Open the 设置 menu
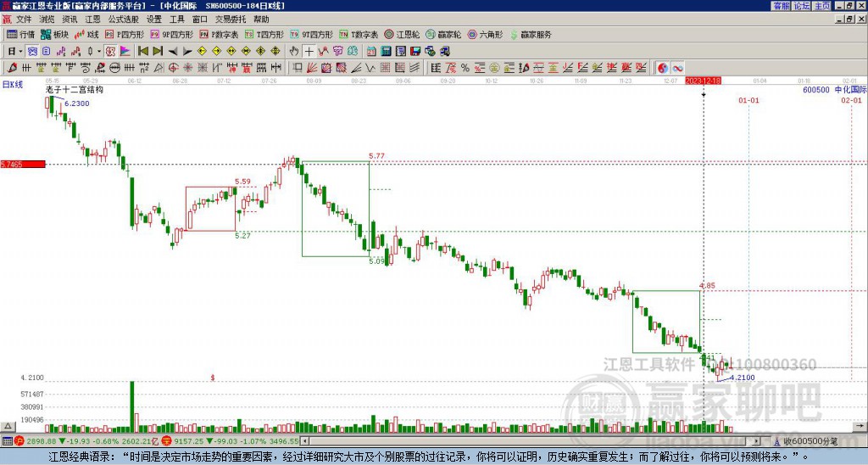Screen dimensions: 868x465 click(x=154, y=20)
